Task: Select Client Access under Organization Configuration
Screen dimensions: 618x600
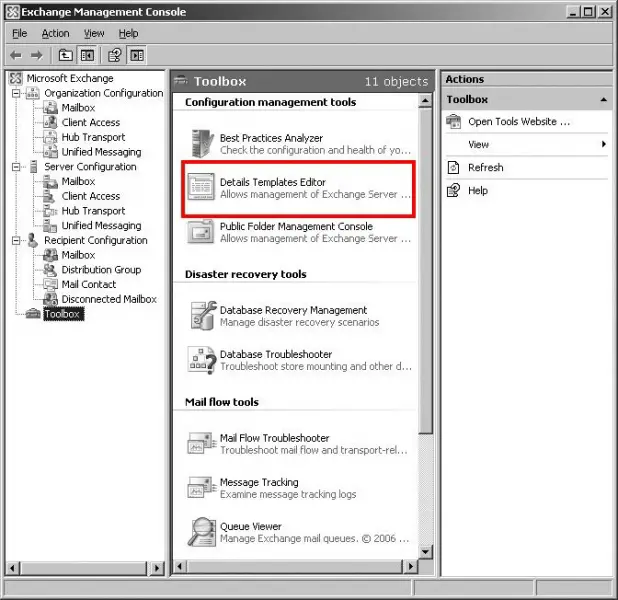Action: pyautogui.click(x=91, y=123)
